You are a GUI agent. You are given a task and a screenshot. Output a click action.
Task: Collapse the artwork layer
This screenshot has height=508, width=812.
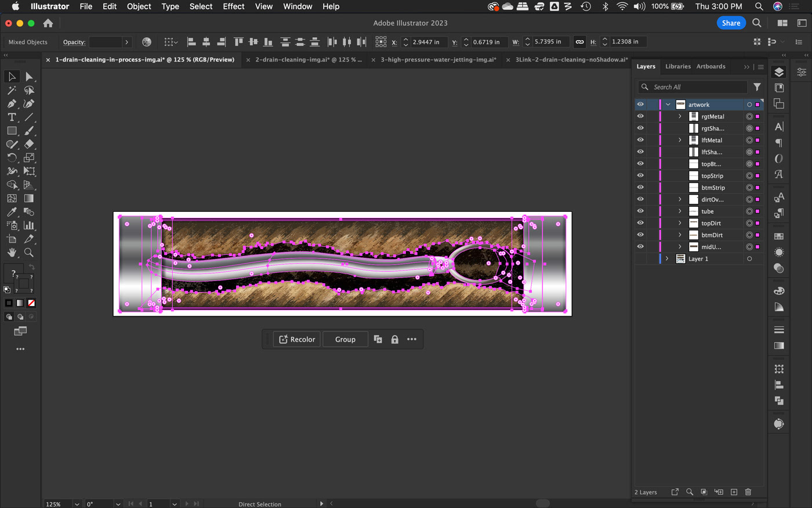tap(668, 105)
